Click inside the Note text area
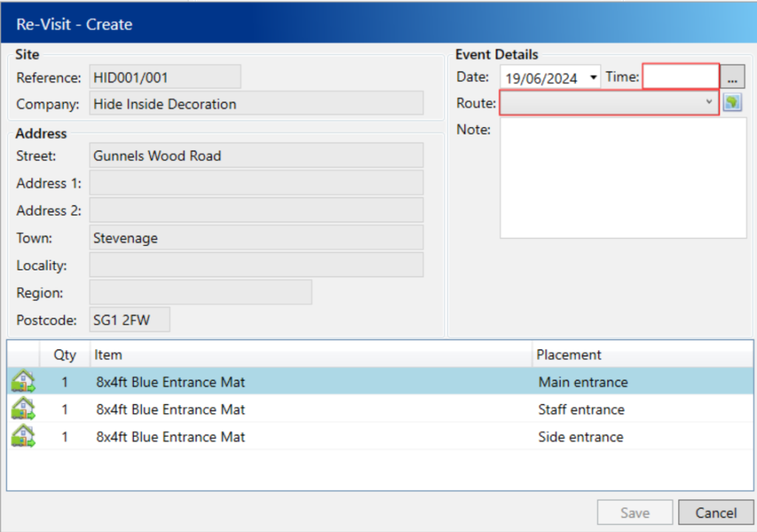 tap(622, 177)
